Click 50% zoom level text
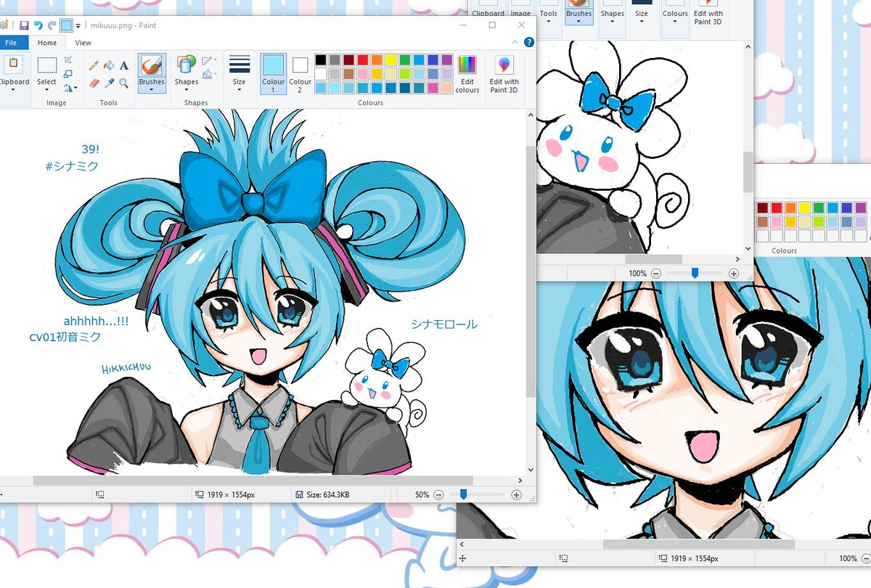This screenshot has height=588, width=871. (x=422, y=495)
